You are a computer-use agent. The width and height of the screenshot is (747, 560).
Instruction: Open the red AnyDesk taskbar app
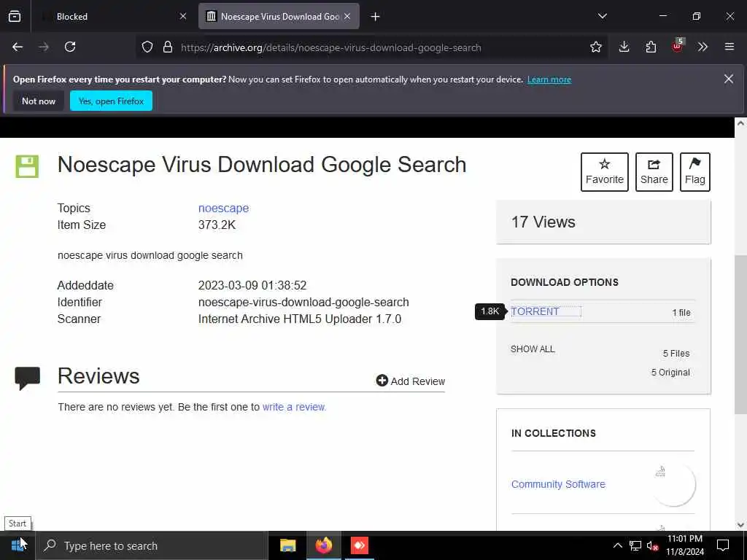point(359,545)
